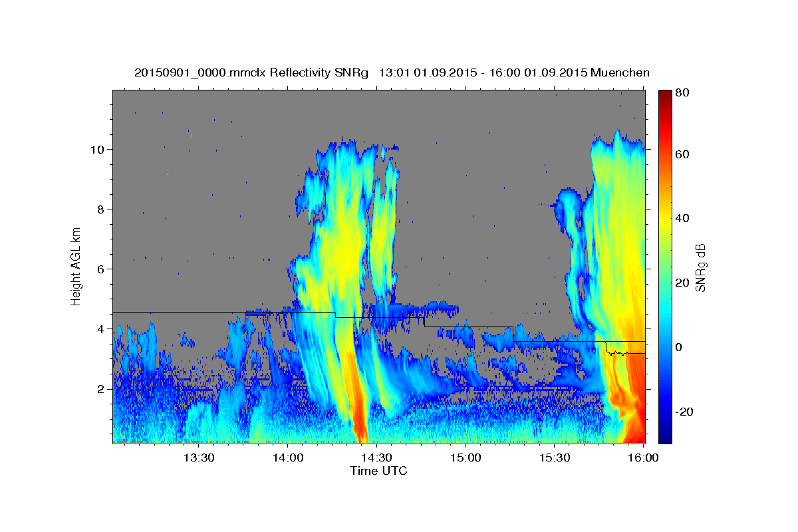The height and width of the screenshot is (532, 798).
Task: Click the 'SNRg dB' colorbar title
Action: [x=700, y=266]
